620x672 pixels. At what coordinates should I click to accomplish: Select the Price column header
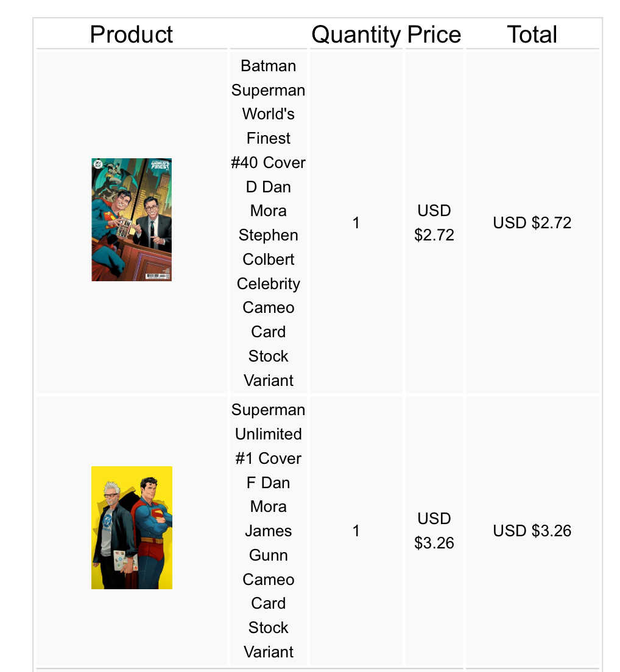(x=434, y=34)
